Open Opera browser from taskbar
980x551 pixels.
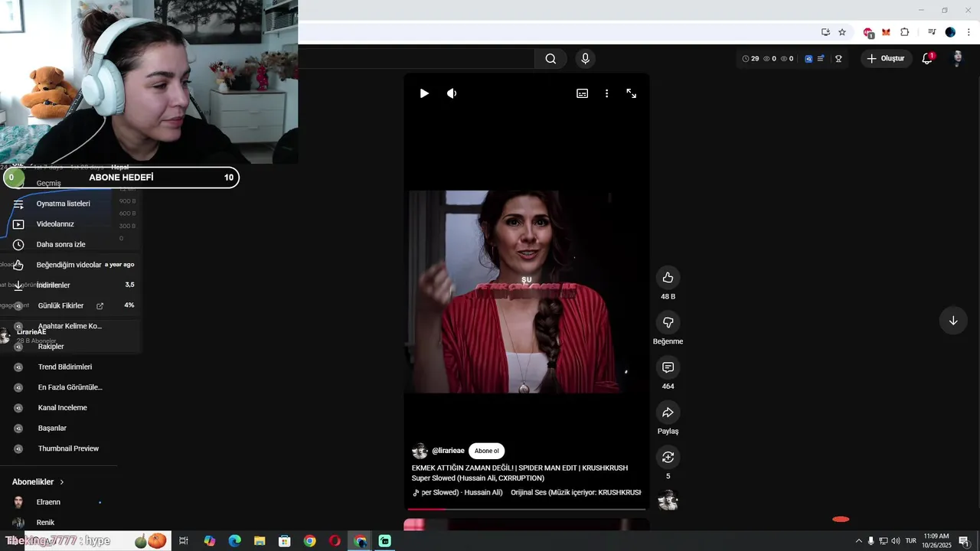coord(335,541)
